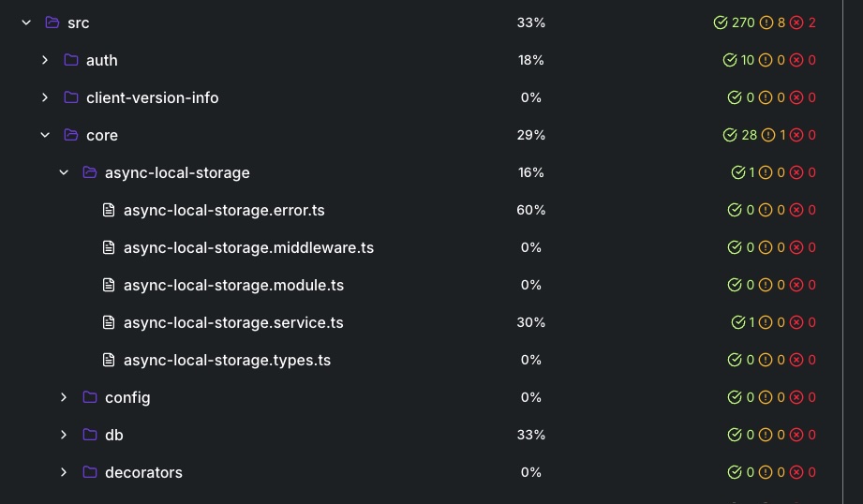
Task: Collapse the async-local-storage folder chevron
Action: coord(64,172)
